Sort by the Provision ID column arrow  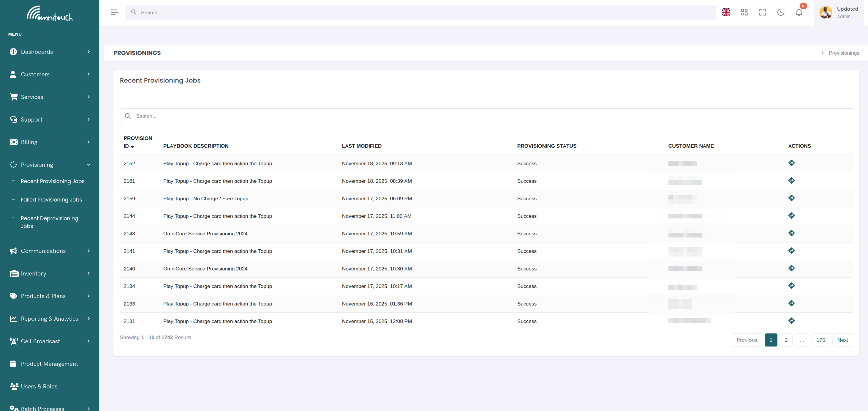click(x=132, y=147)
